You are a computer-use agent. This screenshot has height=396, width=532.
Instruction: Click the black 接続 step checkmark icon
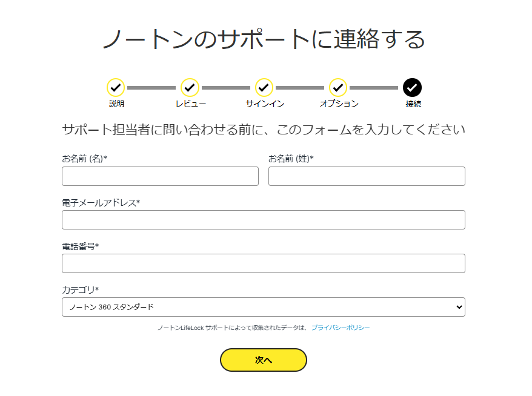(x=412, y=87)
